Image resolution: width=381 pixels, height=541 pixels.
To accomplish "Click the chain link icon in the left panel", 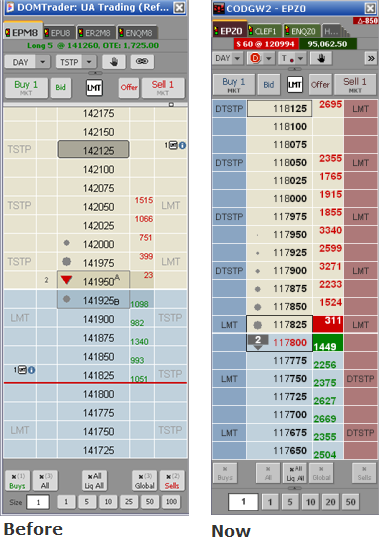I will [x=142, y=61].
